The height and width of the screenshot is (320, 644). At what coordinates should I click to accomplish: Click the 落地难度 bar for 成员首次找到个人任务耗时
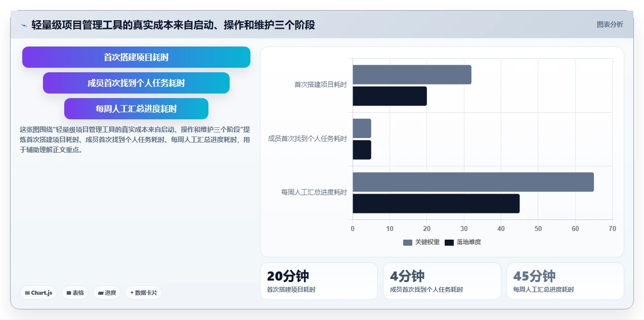(362, 150)
